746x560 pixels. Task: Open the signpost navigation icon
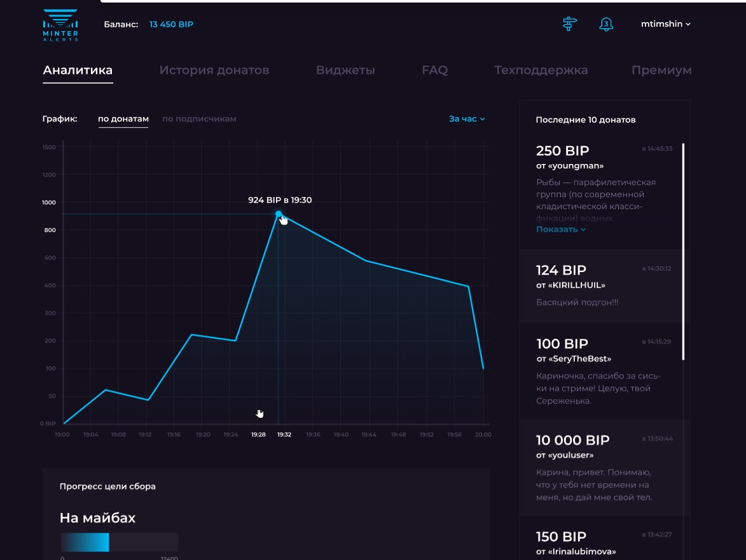tap(569, 24)
